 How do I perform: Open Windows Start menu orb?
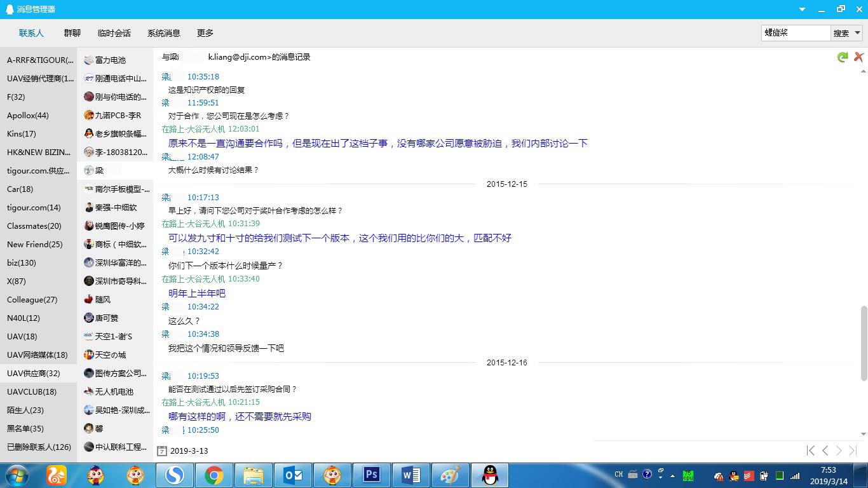(17, 475)
